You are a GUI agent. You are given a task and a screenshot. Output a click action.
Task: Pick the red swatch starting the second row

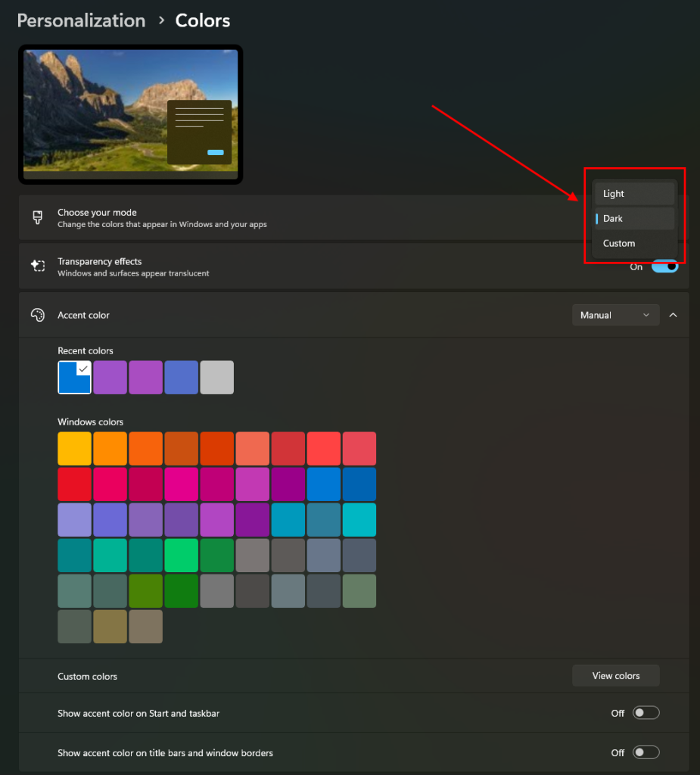coord(74,484)
